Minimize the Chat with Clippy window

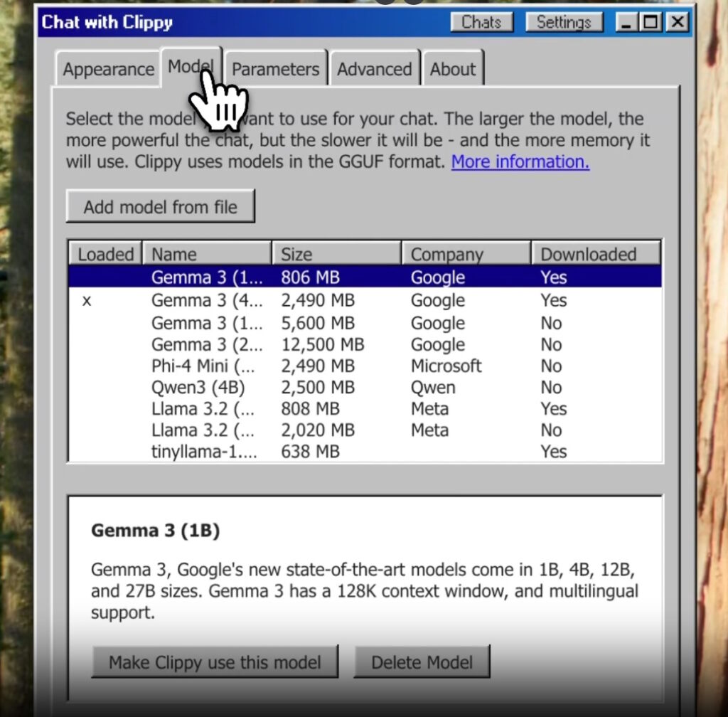pos(626,22)
